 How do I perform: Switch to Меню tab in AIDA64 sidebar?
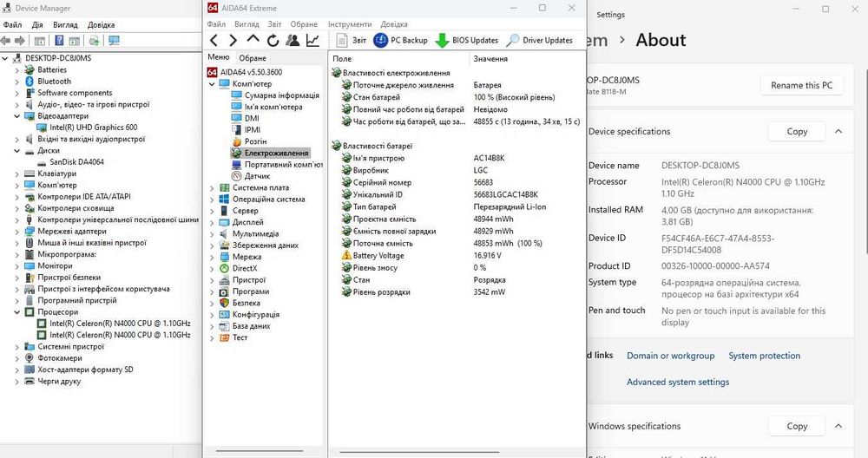(x=219, y=57)
